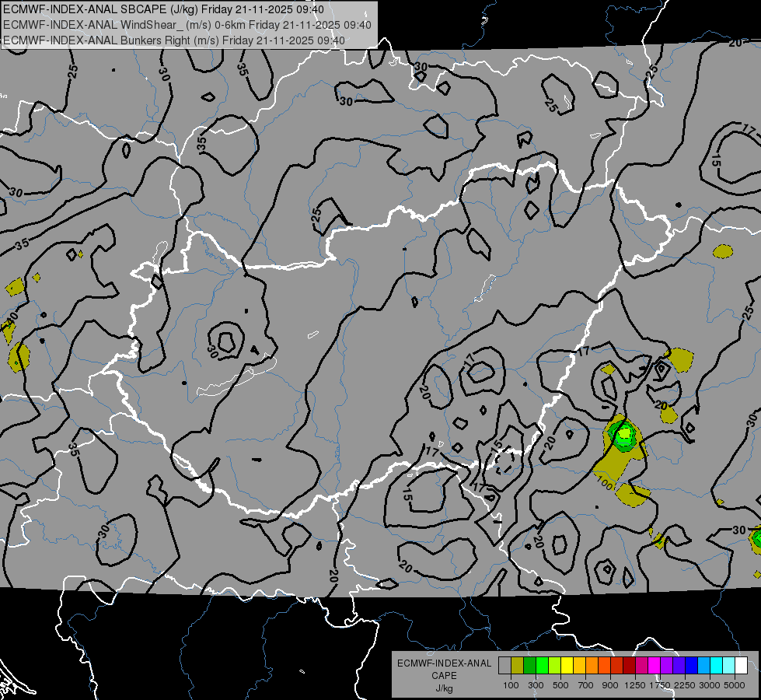Click the light blue swatch before 3000
Screen dimensions: 761x700
(x=704, y=665)
